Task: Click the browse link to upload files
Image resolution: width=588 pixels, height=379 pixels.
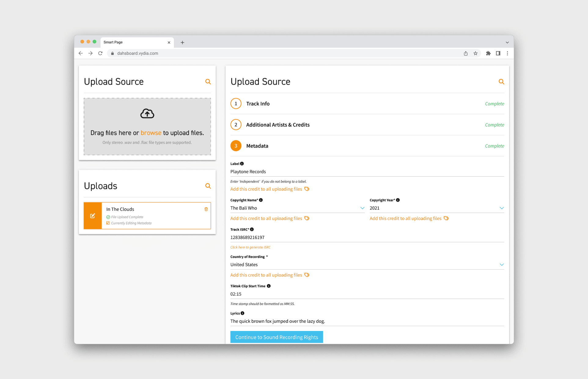Action: [151, 133]
